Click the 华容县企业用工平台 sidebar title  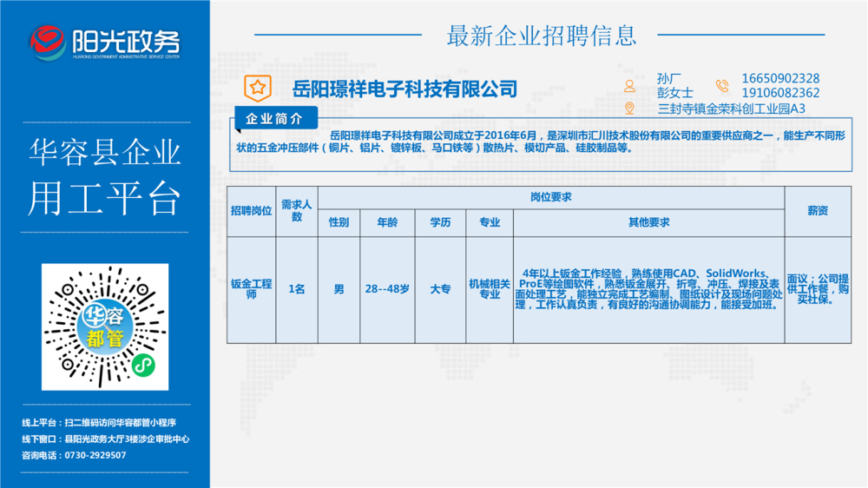point(104,176)
